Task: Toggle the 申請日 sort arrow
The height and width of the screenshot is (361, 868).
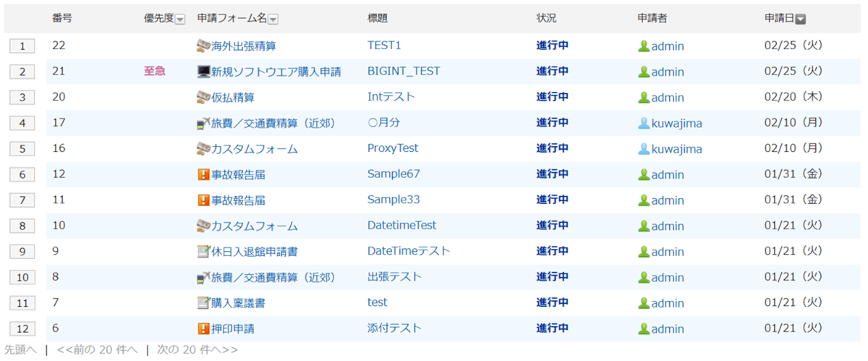Action: tap(801, 20)
